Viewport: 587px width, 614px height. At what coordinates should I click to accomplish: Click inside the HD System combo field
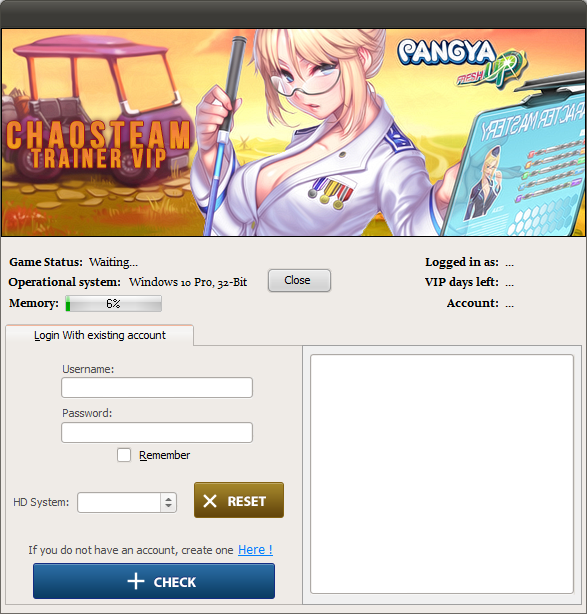click(x=119, y=502)
